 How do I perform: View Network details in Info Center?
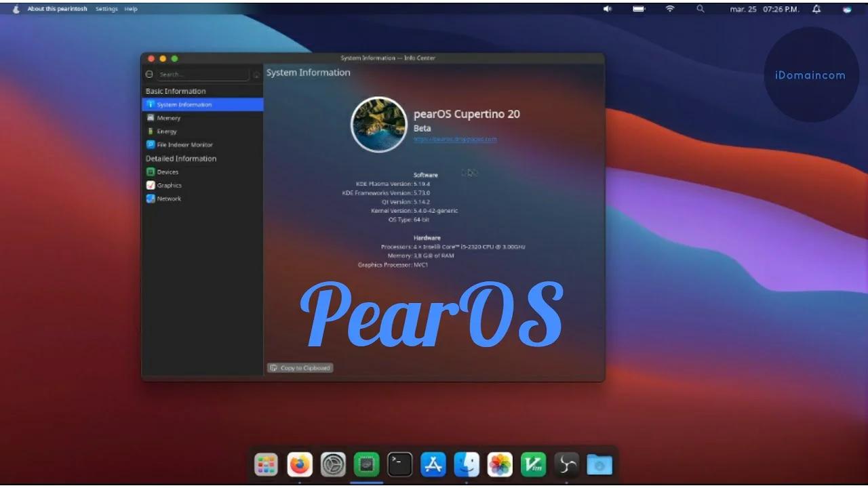[x=167, y=199]
